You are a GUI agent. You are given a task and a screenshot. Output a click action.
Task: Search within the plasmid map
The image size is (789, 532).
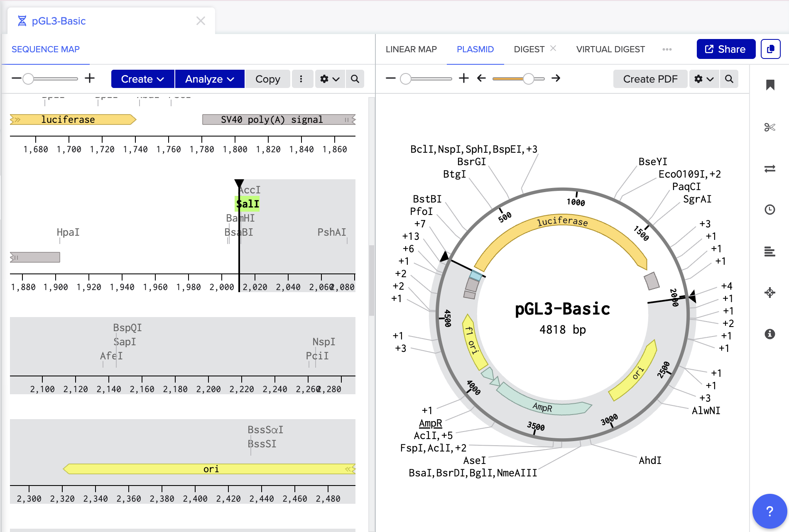pos(729,79)
